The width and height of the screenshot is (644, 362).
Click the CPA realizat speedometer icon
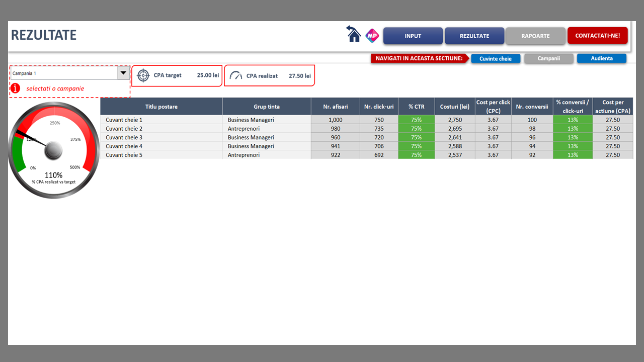[x=236, y=75]
